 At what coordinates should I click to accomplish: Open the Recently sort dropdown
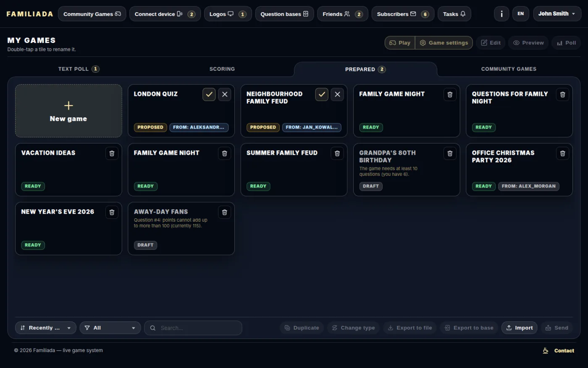pyautogui.click(x=46, y=328)
